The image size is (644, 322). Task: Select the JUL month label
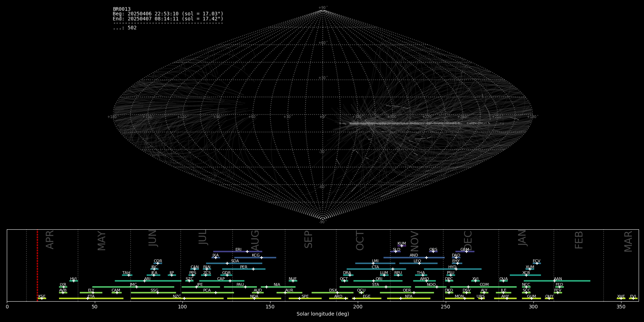tap(203, 237)
